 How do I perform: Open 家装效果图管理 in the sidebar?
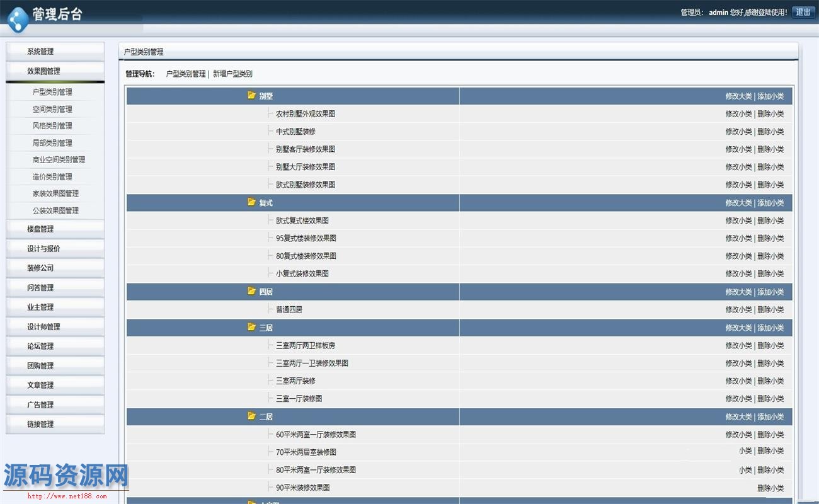tap(55, 193)
